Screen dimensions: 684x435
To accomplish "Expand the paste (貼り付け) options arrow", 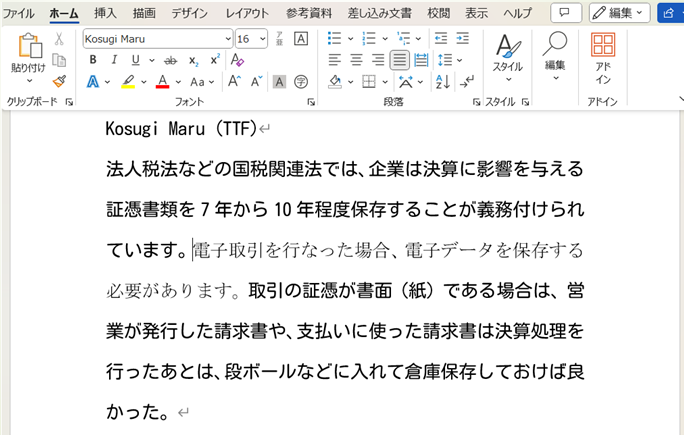I will [x=28, y=83].
